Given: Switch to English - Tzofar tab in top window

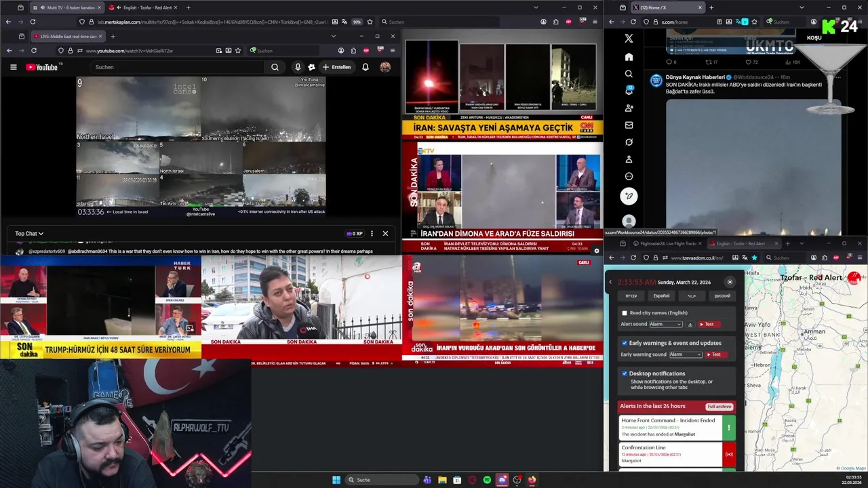Looking at the screenshot, I should coord(144,7).
